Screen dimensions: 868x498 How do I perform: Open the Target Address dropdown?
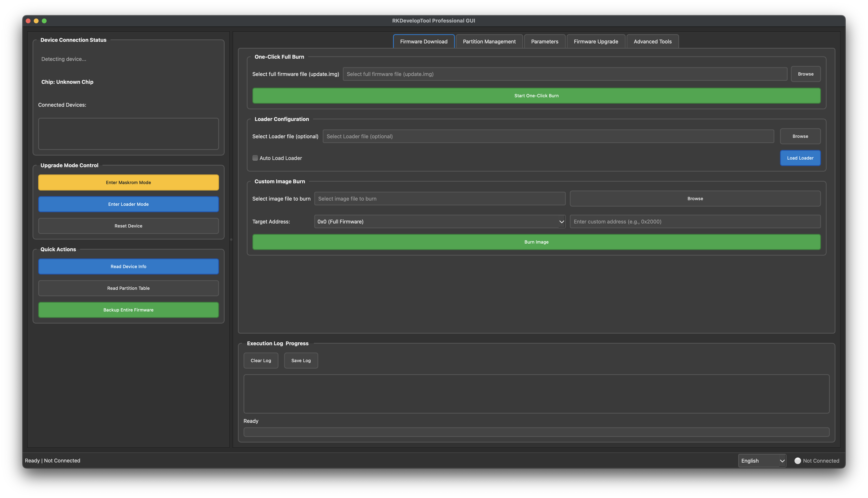[x=440, y=222]
